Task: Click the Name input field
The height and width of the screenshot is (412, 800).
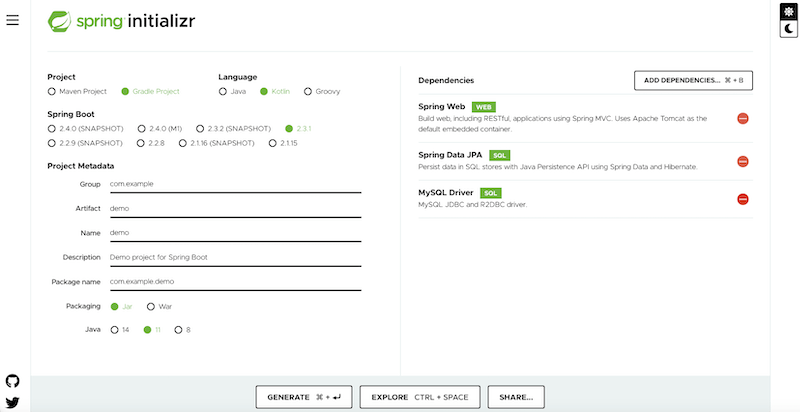Action: tap(235, 233)
